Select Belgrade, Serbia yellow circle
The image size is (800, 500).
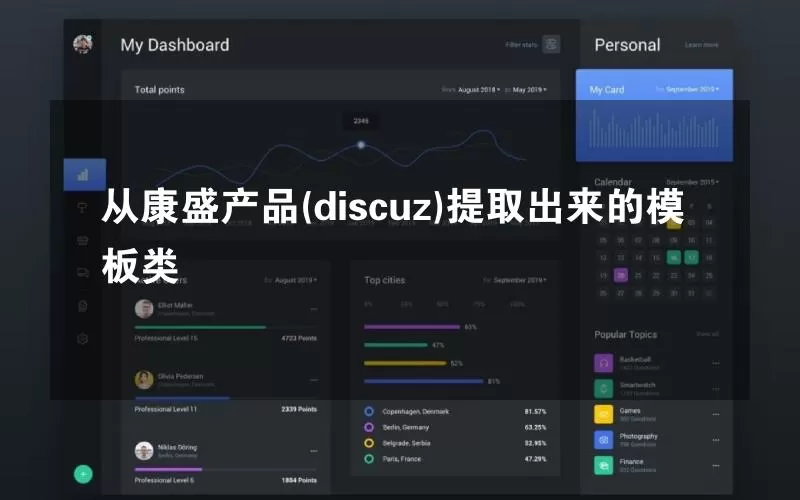tap(369, 443)
